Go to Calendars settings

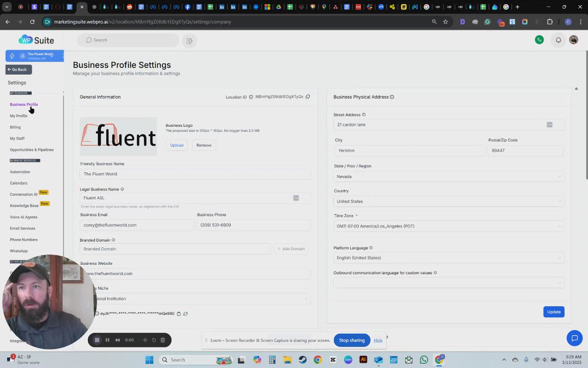click(x=18, y=183)
